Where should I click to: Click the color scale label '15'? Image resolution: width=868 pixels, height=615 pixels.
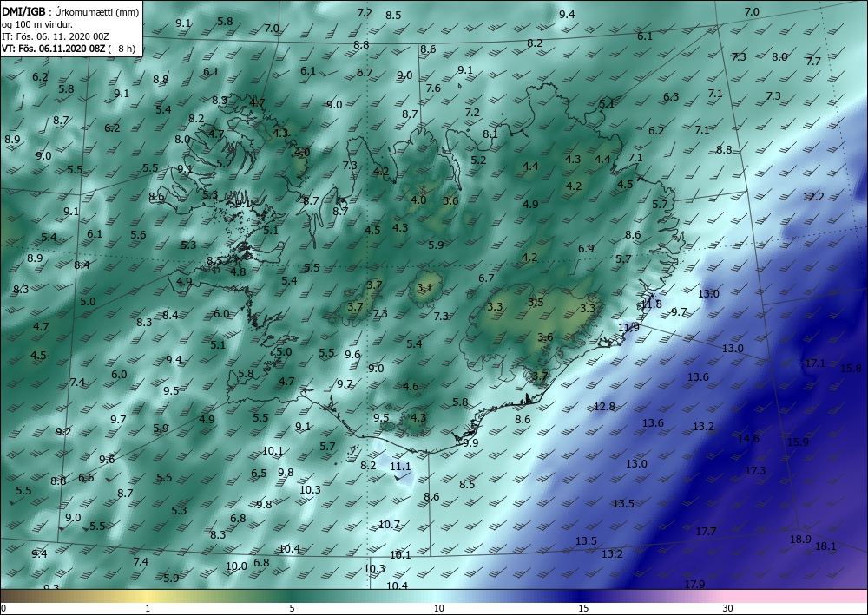[583, 608]
